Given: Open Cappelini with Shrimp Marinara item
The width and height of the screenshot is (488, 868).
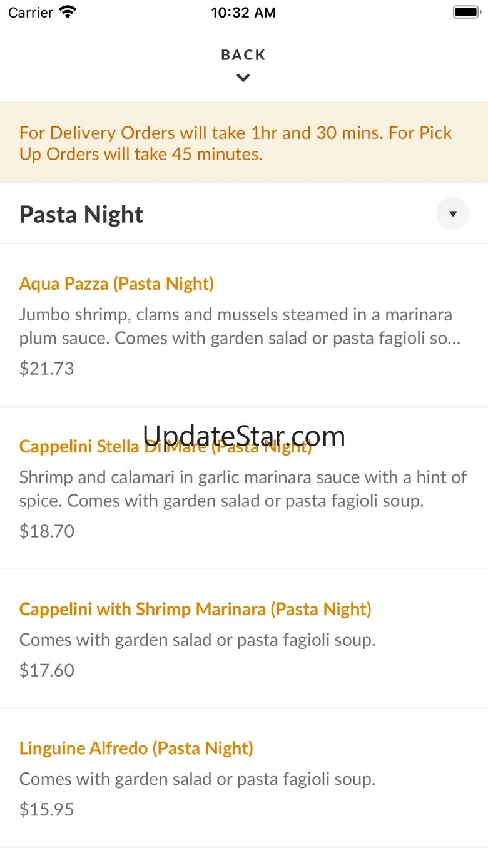Looking at the screenshot, I should (x=195, y=610).
